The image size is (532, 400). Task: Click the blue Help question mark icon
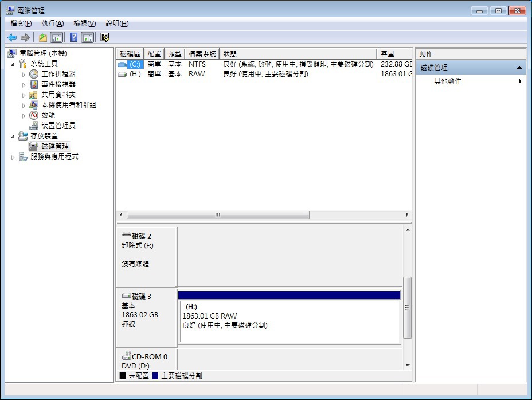pyautogui.click(x=73, y=37)
